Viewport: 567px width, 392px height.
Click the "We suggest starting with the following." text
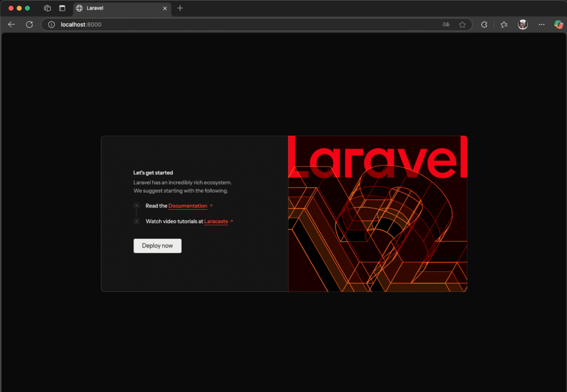click(x=181, y=191)
